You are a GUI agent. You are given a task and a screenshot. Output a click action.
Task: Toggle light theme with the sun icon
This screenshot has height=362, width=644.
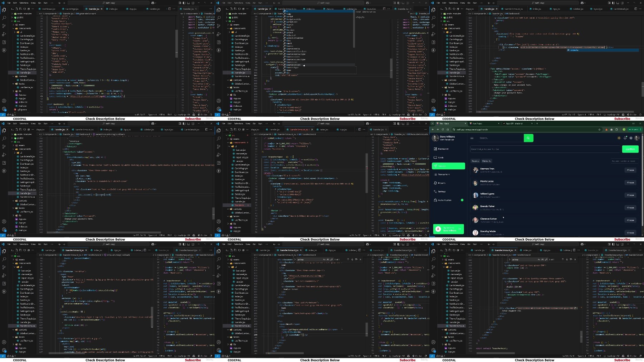[619, 138]
